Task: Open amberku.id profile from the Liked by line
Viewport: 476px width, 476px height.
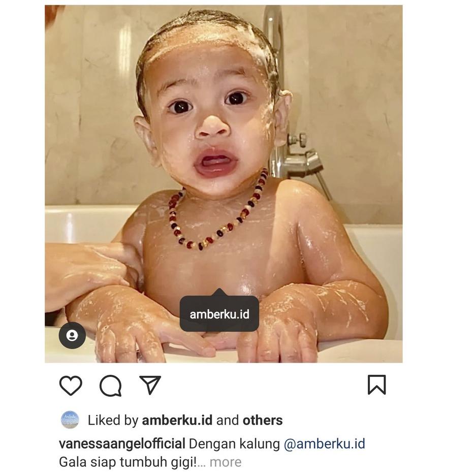Action: (x=177, y=421)
